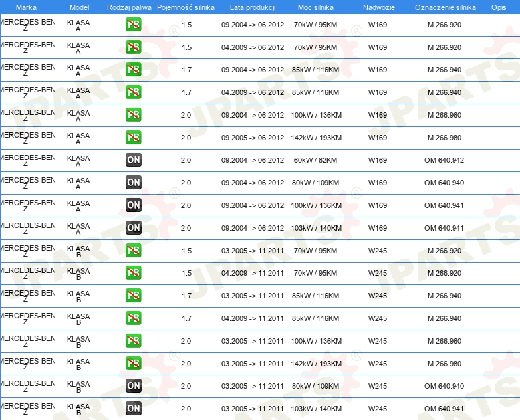Click petrol icon in Klasa A M 266.980 row
This screenshot has height=420, width=520.
point(133,138)
